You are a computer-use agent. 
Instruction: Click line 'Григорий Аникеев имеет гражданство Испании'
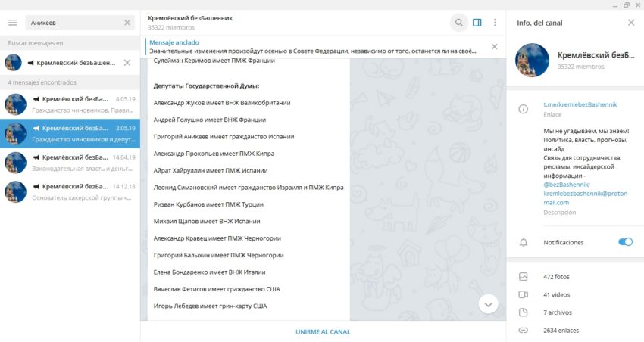point(224,136)
